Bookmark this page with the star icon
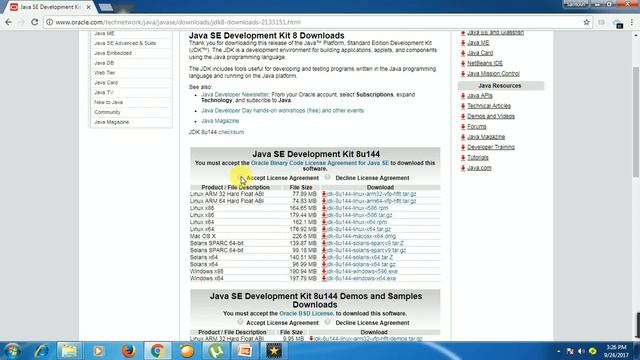 tap(587, 22)
